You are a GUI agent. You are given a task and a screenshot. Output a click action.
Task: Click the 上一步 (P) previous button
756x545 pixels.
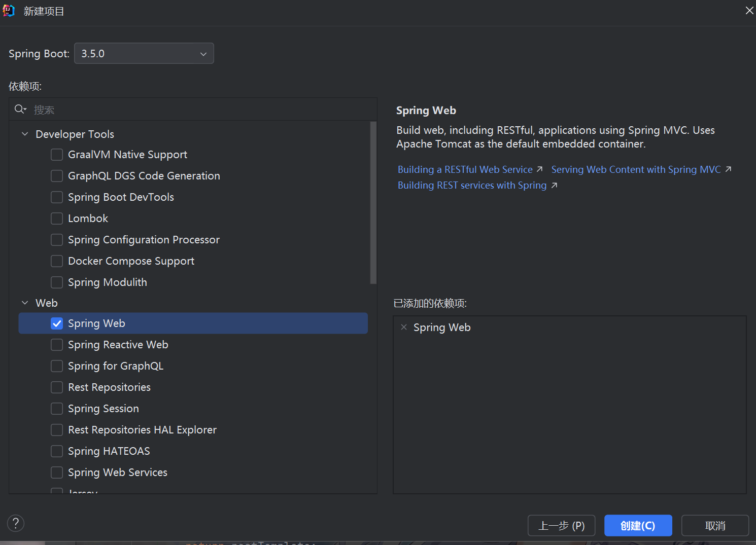point(561,526)
